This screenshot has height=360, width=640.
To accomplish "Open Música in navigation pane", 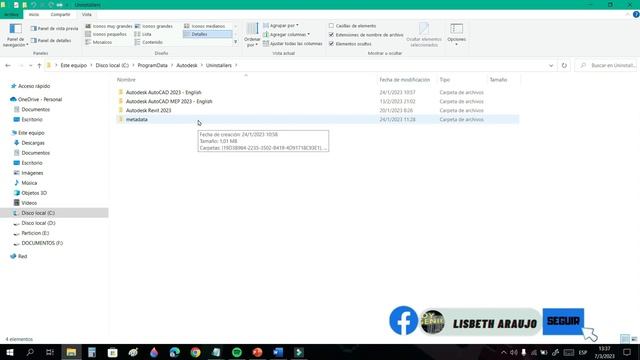I will pyautogui.click(x=29, y=183).
